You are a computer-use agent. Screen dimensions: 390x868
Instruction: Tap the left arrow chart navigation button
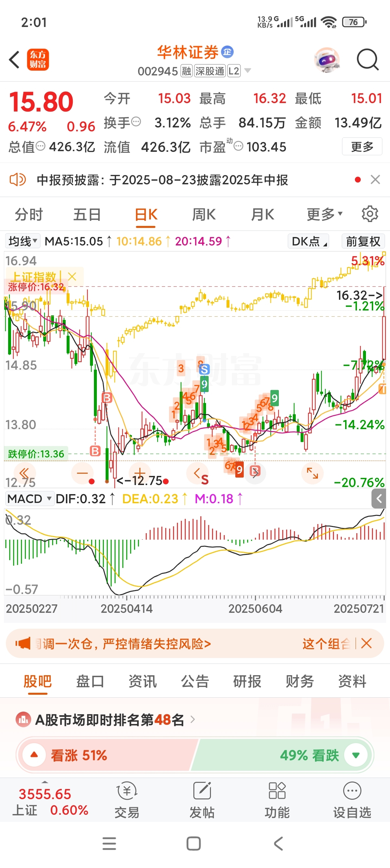[197, 473]
